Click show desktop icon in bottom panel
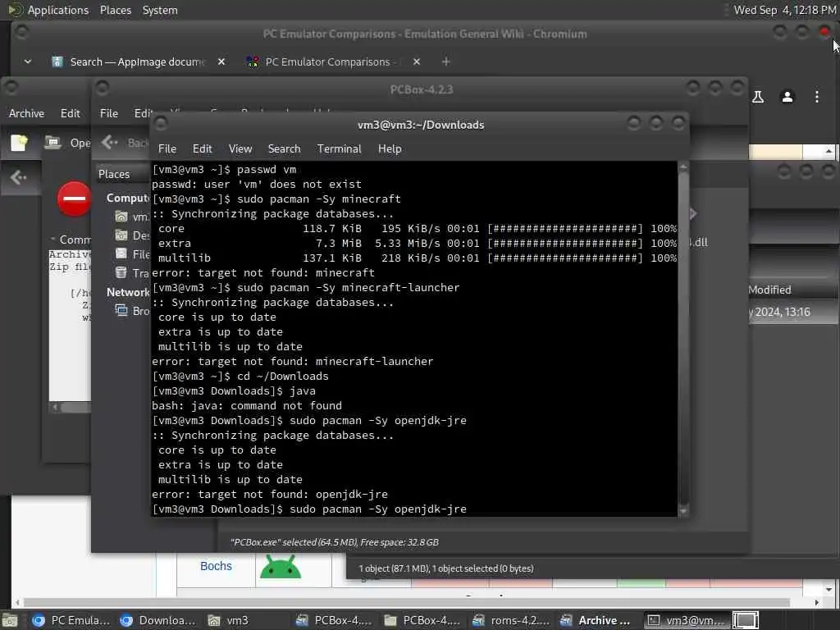Image resolution: width=840 pixels, height=630 pixels. pyautogui.click(x=10, y=620)
